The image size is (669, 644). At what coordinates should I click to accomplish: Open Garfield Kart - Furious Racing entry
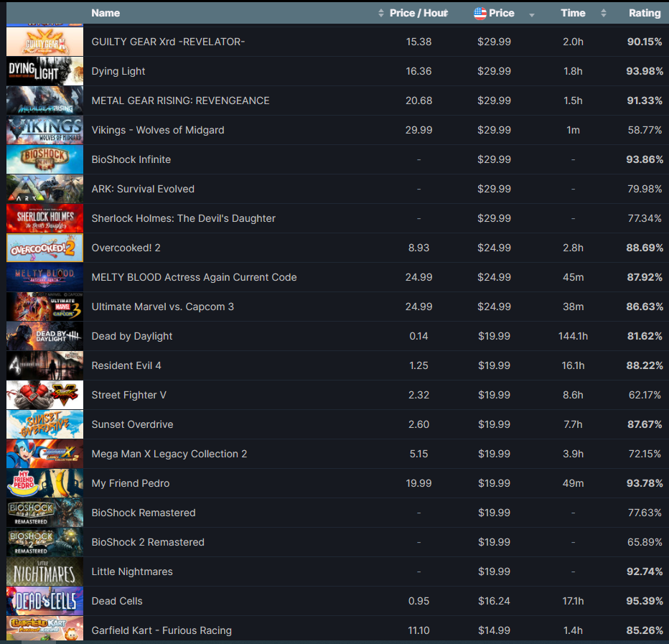(x=162, y=631)
